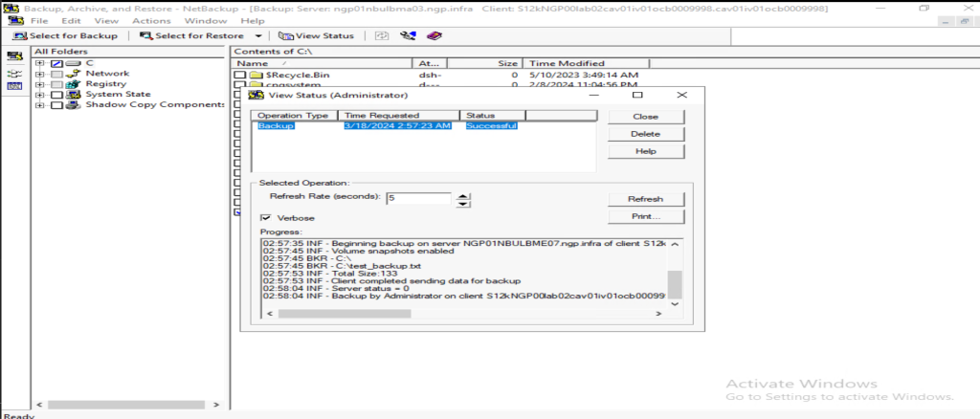Increase refresh rate with up spinner
980x419 pixels.
(462, 195)
